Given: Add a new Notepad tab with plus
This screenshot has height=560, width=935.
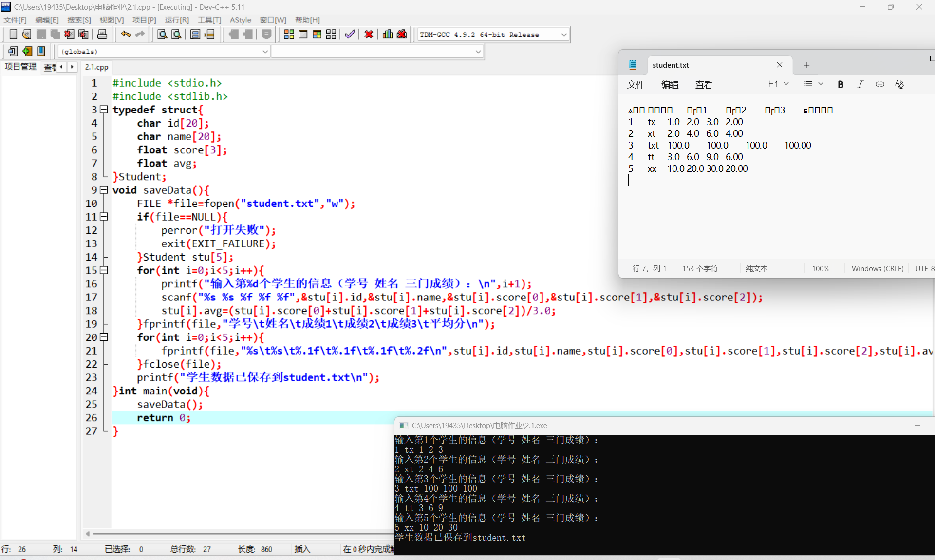Looking at the screenshot, I should point(806,65).
